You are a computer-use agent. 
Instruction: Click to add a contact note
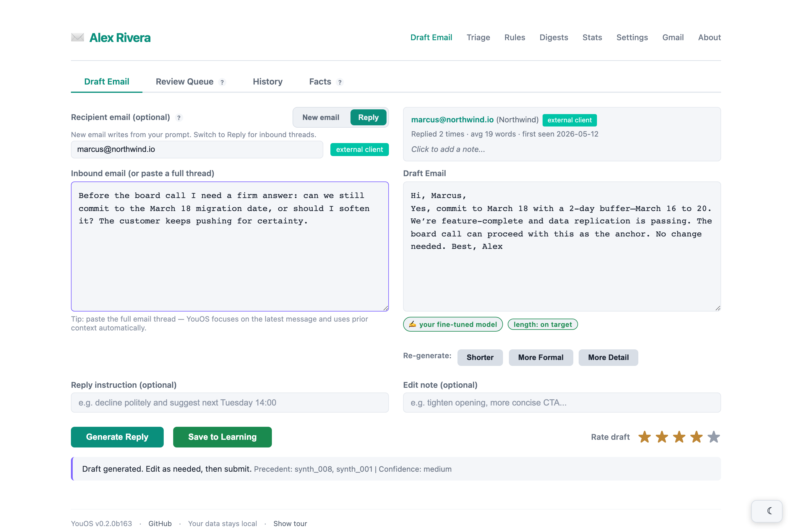coord(448,149)
